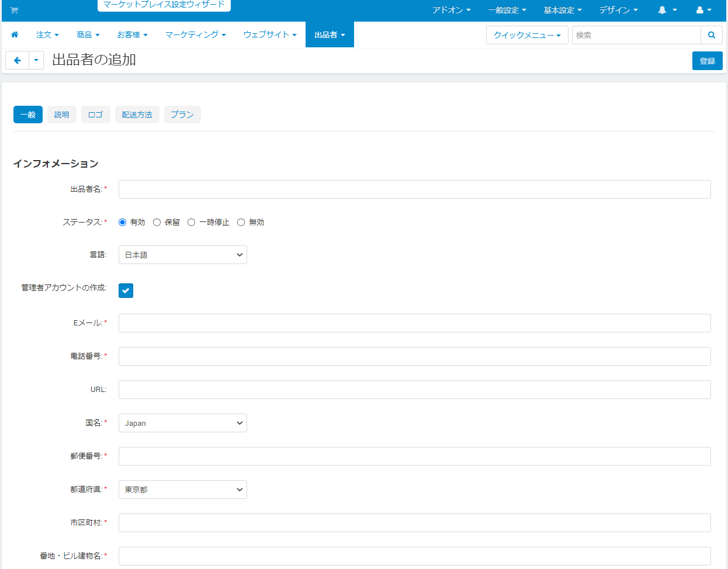The image size is (728, 569).
Task: Select the 無効 status radio button
Action: tap(241, 222)
